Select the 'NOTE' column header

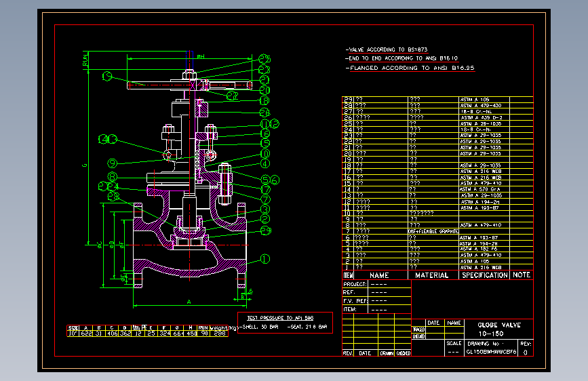[x=522, y=275]
